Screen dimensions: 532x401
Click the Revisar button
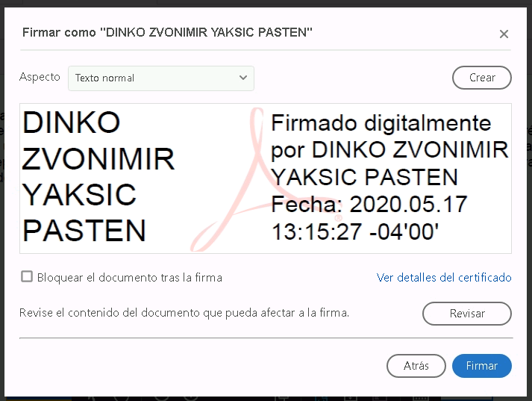pos(467,313)
